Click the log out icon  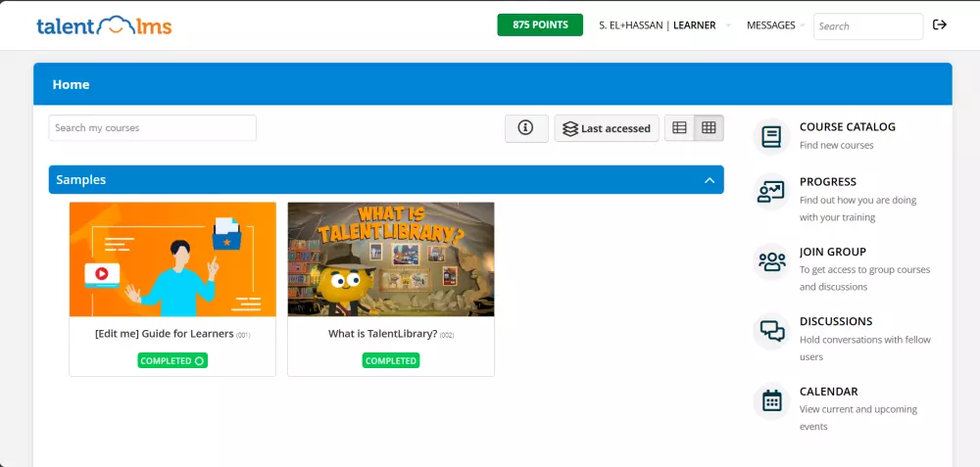pos(940,25)
